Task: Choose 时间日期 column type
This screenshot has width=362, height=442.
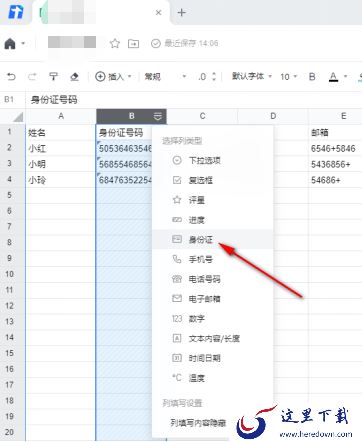Action: pos(213,358)
